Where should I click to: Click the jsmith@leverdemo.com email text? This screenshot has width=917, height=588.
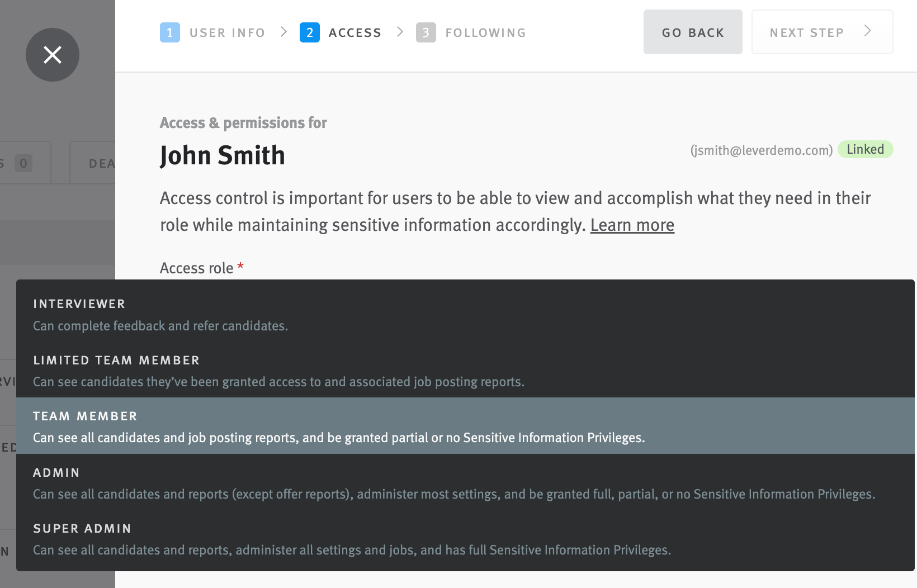[x=762, y=150]
